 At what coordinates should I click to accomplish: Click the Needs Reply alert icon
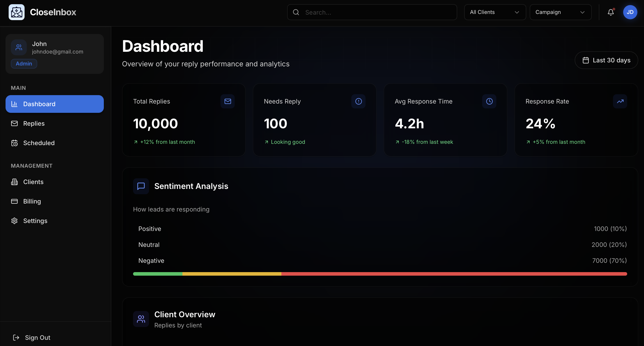point(358,101)
